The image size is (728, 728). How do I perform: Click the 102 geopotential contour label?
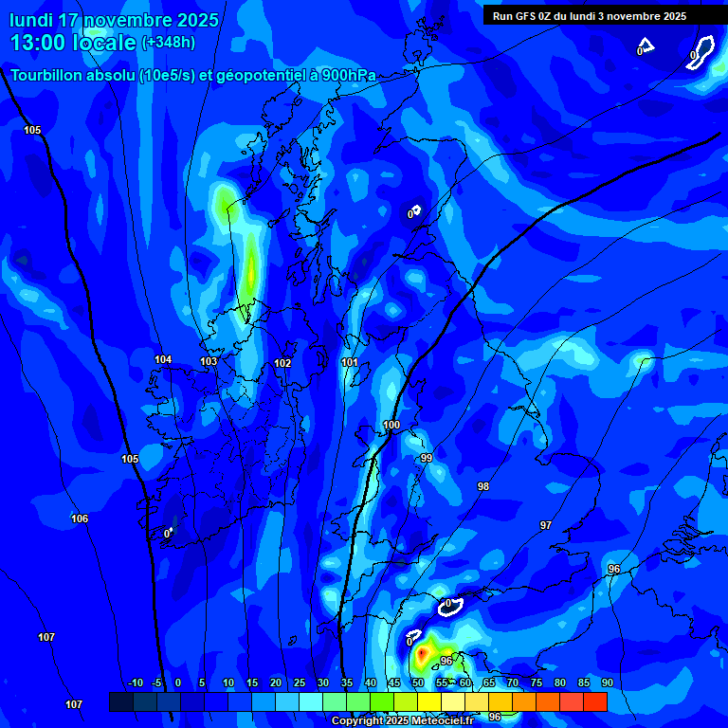click(x=282, y=363)
